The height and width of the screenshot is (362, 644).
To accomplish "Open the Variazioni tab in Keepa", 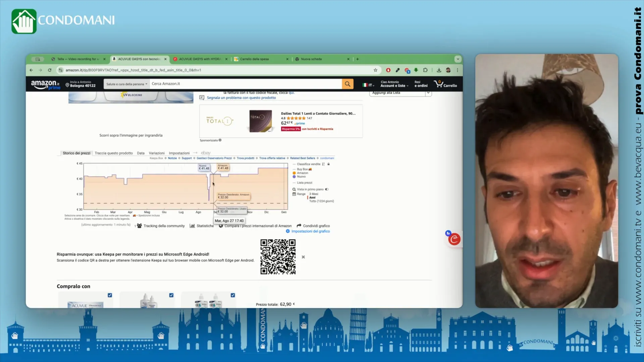I will 157,153.
